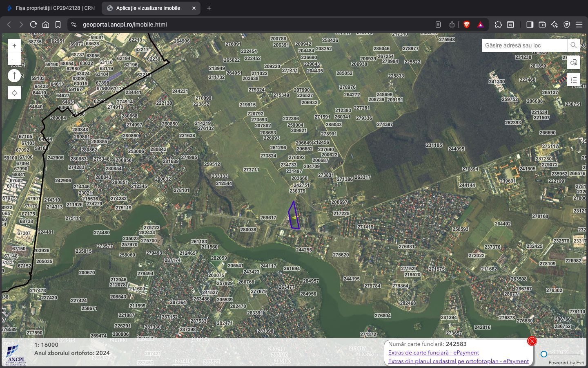Click the address search magnifier button
This screenshot has width=588, height=368.
[x=573, y=45]
